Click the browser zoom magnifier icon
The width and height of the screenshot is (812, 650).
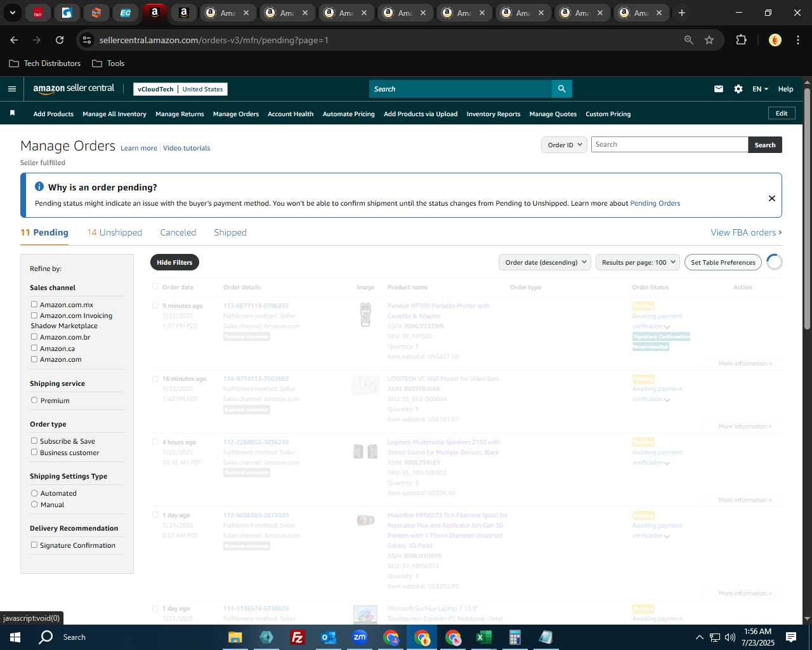(689, 40)
